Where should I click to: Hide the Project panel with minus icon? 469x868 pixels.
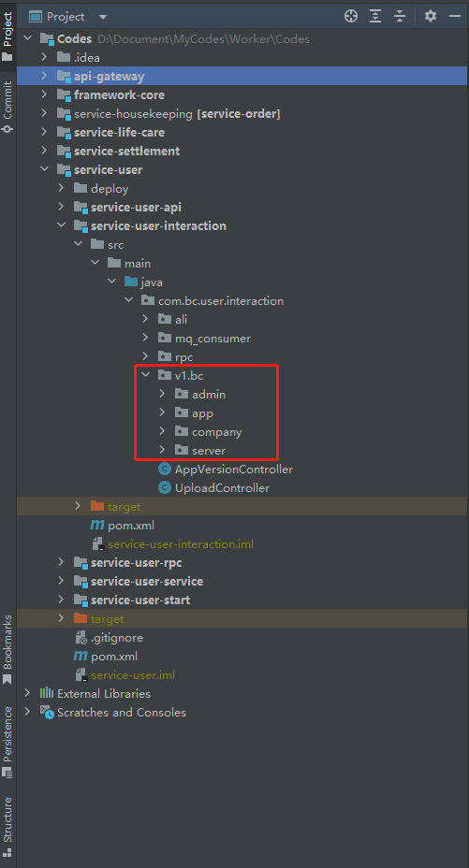click(455, 17)
